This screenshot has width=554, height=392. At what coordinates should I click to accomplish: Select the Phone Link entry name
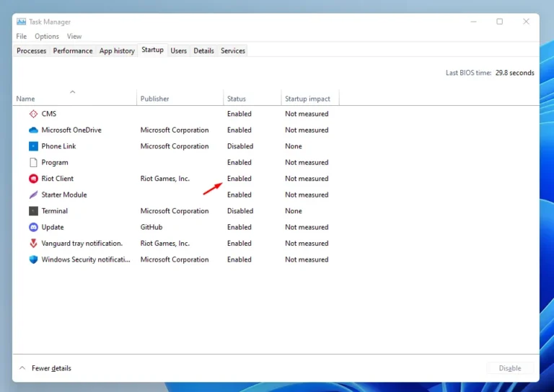pos(58,146)
